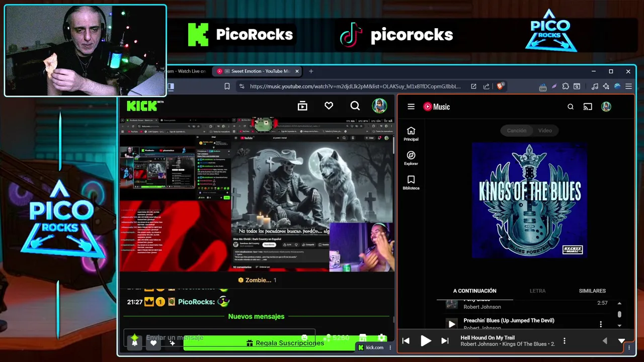Collapse the player page with down arrow
The height and width of the screenshot is (362, 644).
[x=622, y=341]
